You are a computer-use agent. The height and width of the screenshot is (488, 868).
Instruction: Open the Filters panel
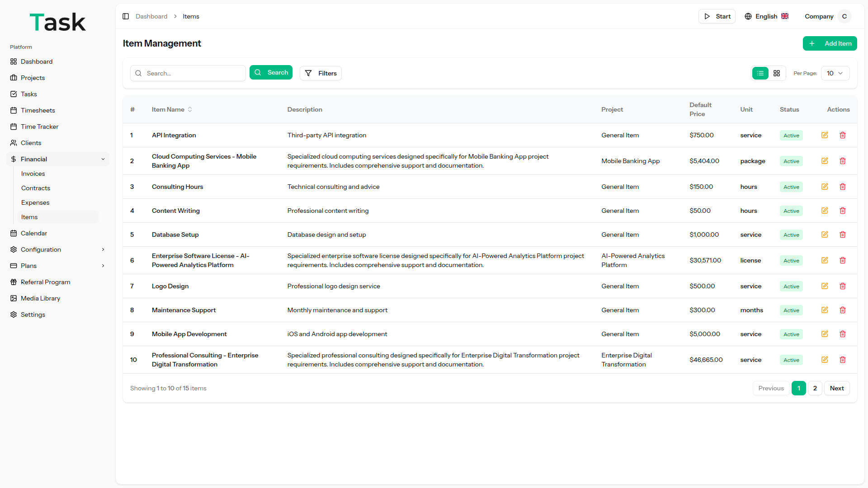click(321, 73)
